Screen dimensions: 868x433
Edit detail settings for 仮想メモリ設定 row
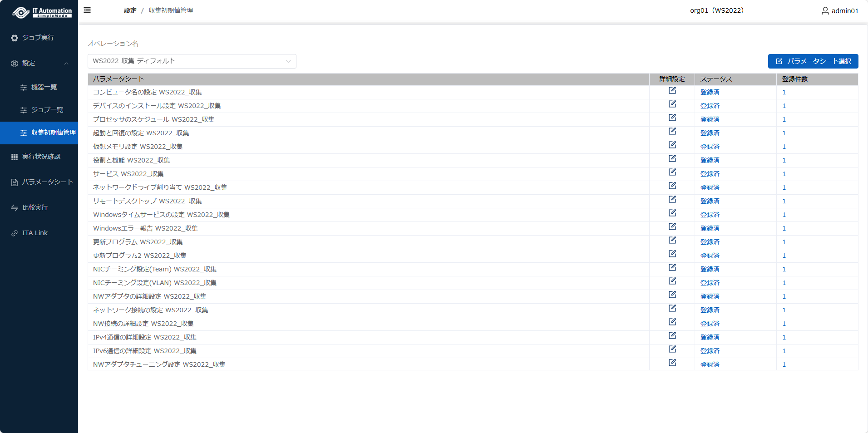672,145
